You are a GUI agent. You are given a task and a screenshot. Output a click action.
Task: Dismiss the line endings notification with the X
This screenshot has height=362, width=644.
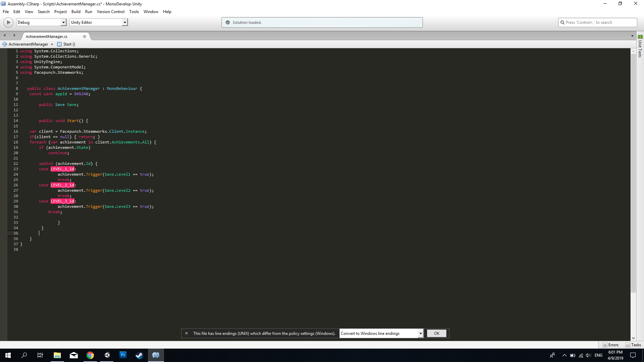[x=186, y=333]
